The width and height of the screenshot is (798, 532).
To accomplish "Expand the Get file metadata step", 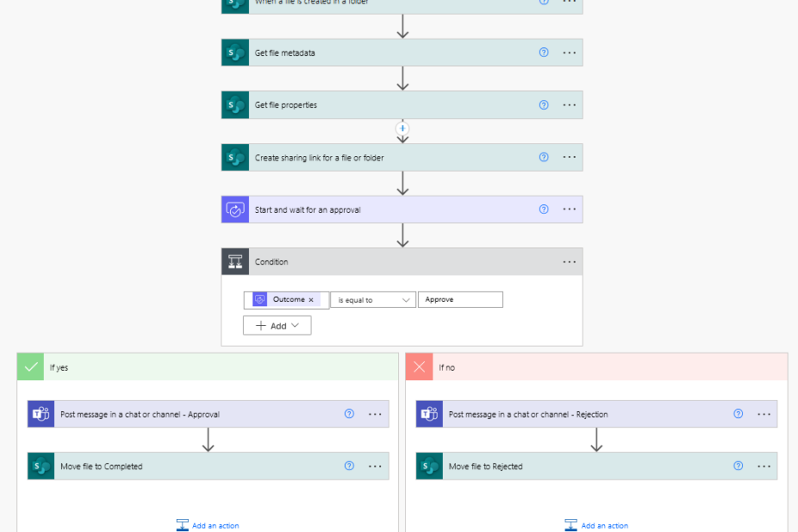I will [x=402, y=52].
